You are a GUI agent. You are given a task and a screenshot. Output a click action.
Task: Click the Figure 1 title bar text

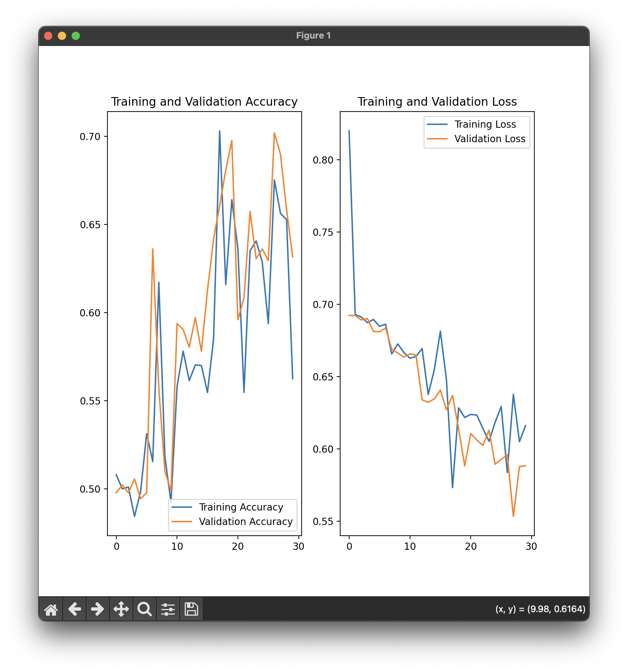pos(313,36)
